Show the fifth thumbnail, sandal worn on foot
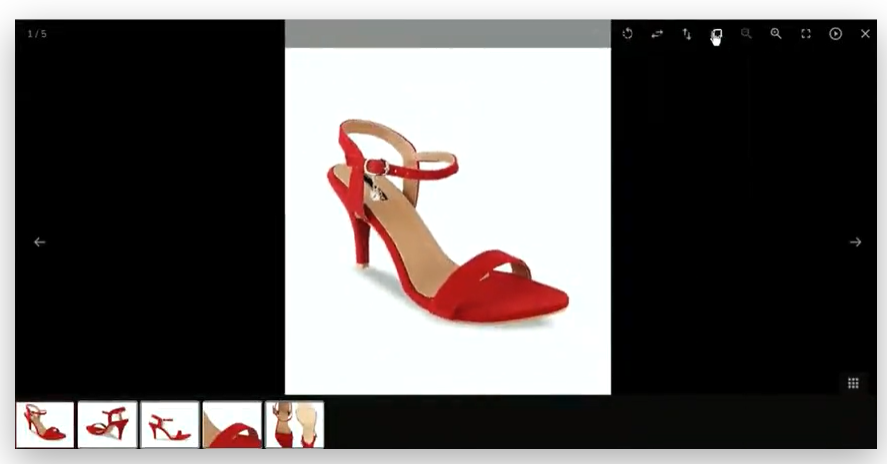The width and height of the screenshot is (887, 464). coord(294,425)
